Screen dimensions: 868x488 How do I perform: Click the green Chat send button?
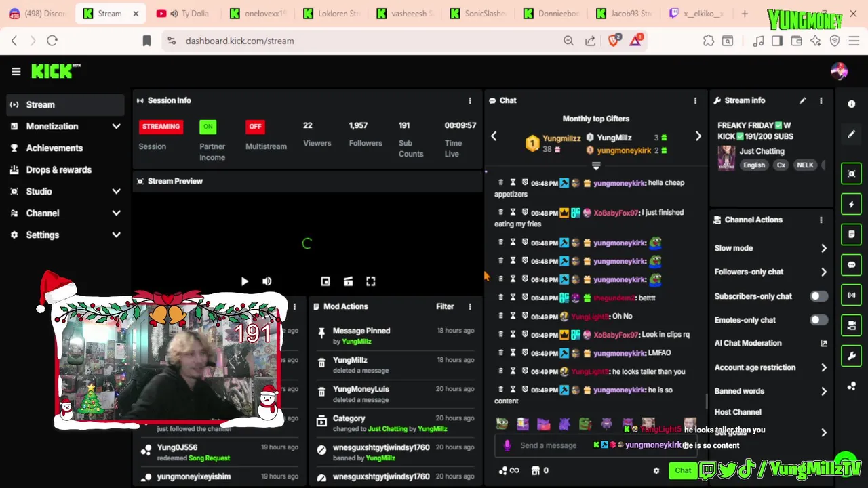[x=683, y=470]
